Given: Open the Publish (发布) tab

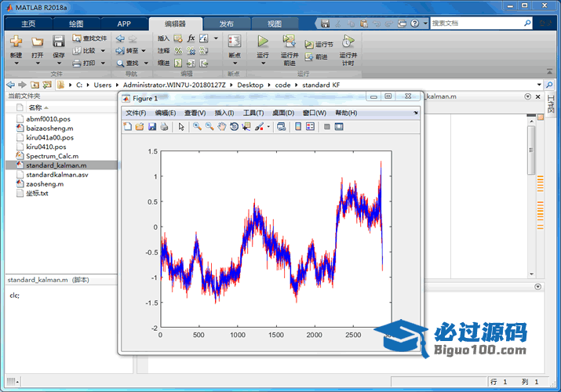Looking at the screenshot, I should click(227, 24).
